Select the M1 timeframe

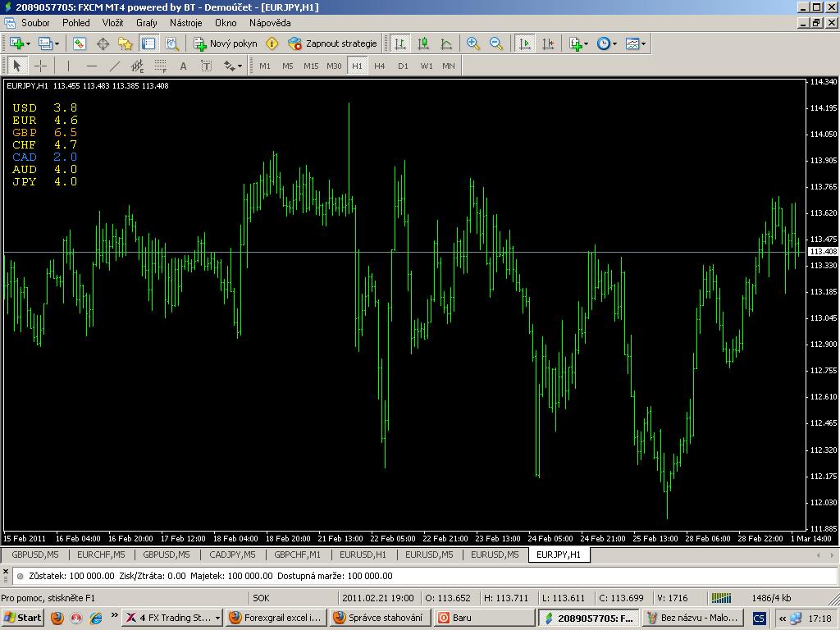tap(265, 66)
